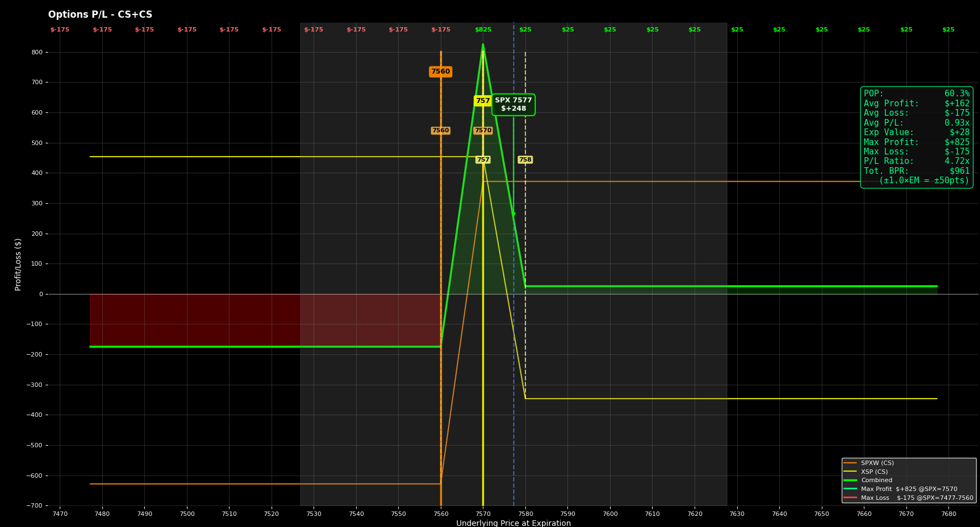Select the −400 y-axis tick label
The image size is (980, 527).
click(33, 415)
